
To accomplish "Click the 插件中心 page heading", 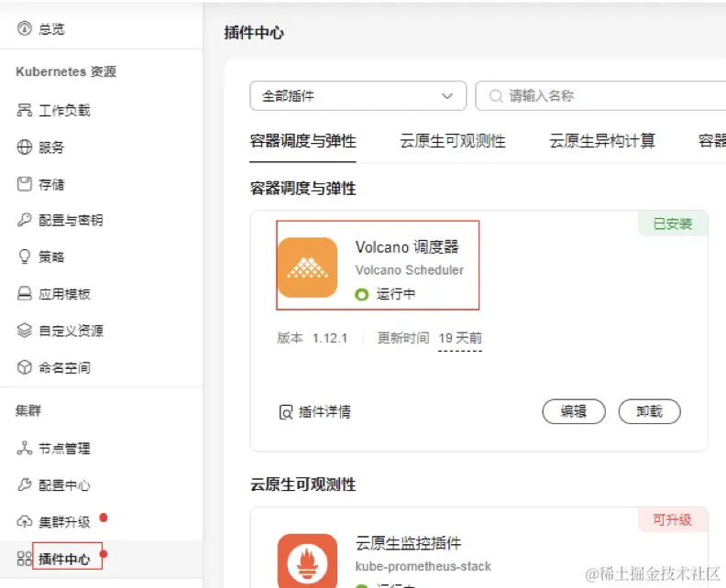I will pyautogui.click(x=254, y=33).
